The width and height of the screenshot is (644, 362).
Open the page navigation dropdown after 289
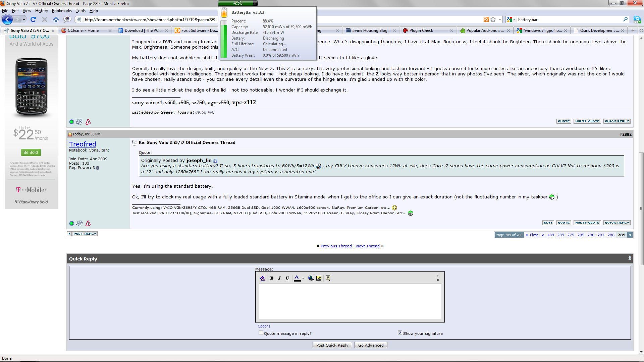coord(630,235)
